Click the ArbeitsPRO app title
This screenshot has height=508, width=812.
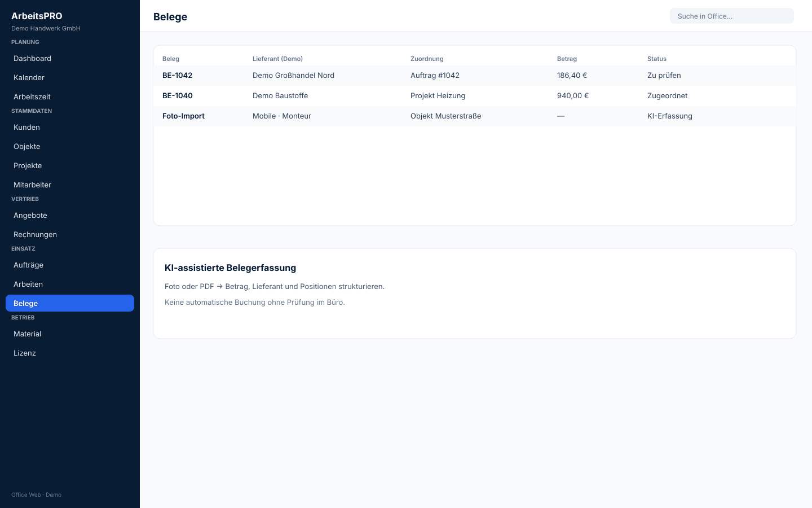pos(37,16)
